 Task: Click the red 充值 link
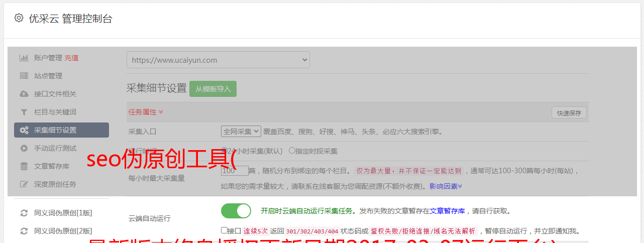[71, 58]
